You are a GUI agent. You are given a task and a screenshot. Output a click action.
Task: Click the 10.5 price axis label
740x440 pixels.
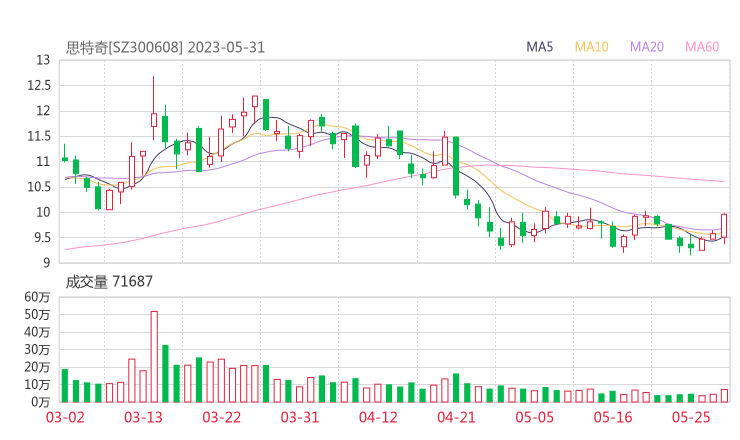[x=39, y=187]
